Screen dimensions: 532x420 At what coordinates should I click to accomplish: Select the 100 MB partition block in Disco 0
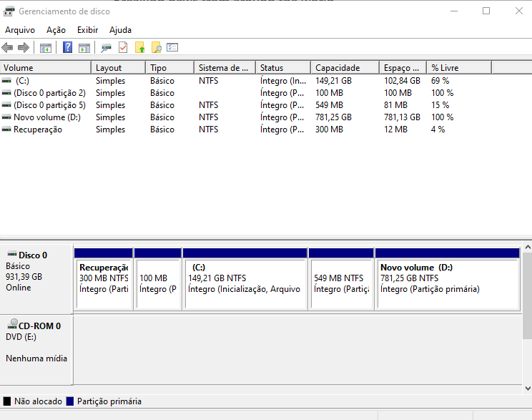pyautogui.click(x=158, y=279)
